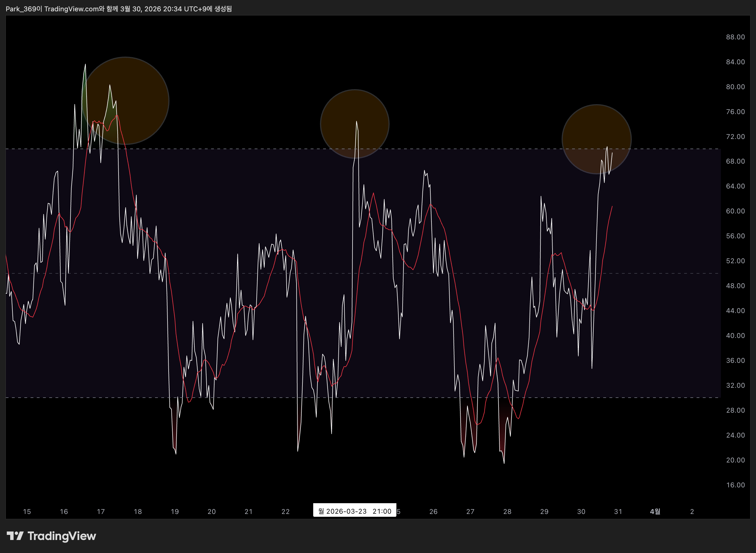Click the 60.00 price axis value

(x=735, y=211)
